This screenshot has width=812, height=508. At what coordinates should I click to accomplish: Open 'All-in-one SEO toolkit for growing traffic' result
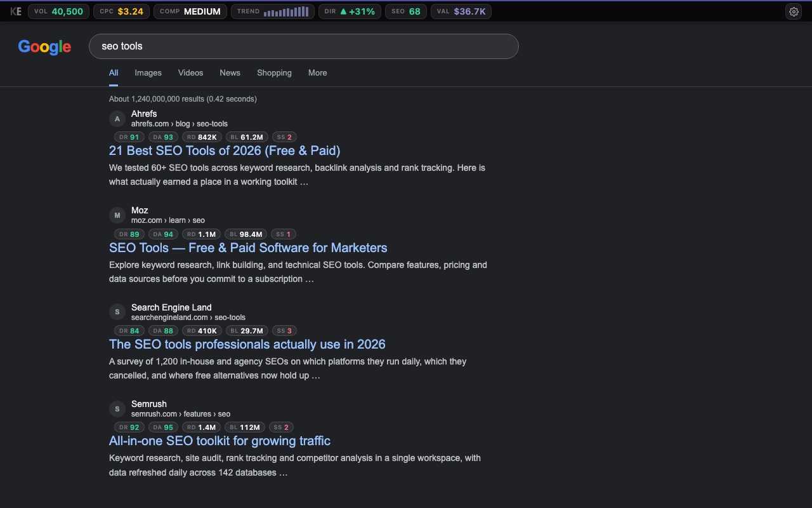tap(219, 441)
